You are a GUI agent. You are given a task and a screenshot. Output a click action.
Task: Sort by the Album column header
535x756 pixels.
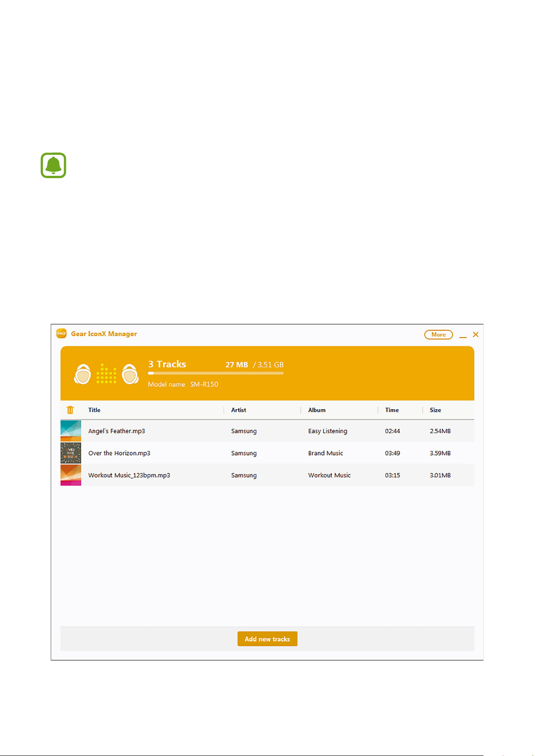[317, 410]
